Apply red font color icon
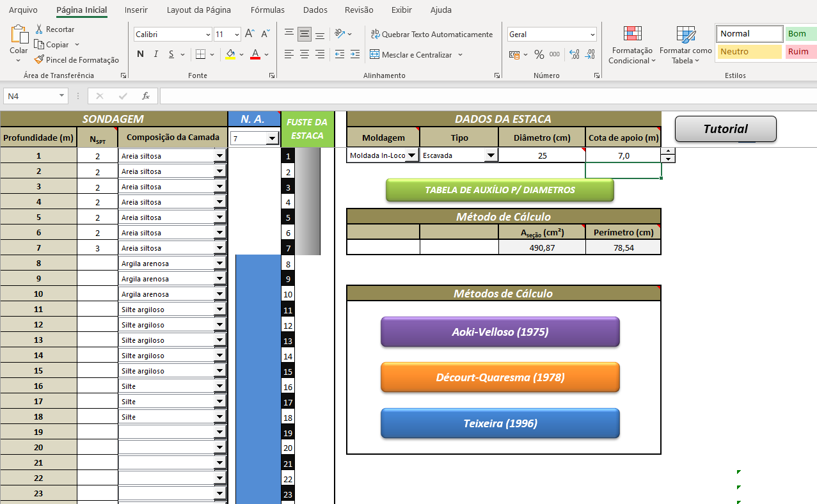Image resolution: width=817 pixels, height=504 pixels. coord(255,54)
